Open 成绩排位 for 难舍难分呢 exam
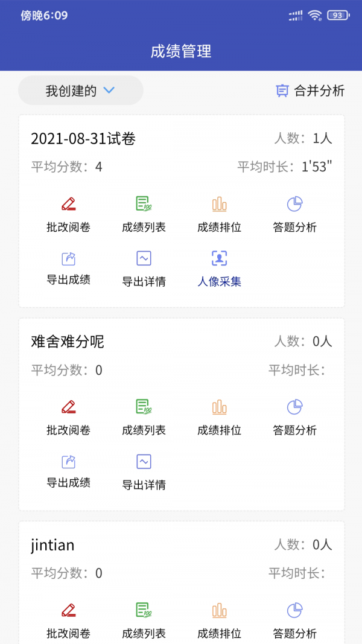 point(218,416)
